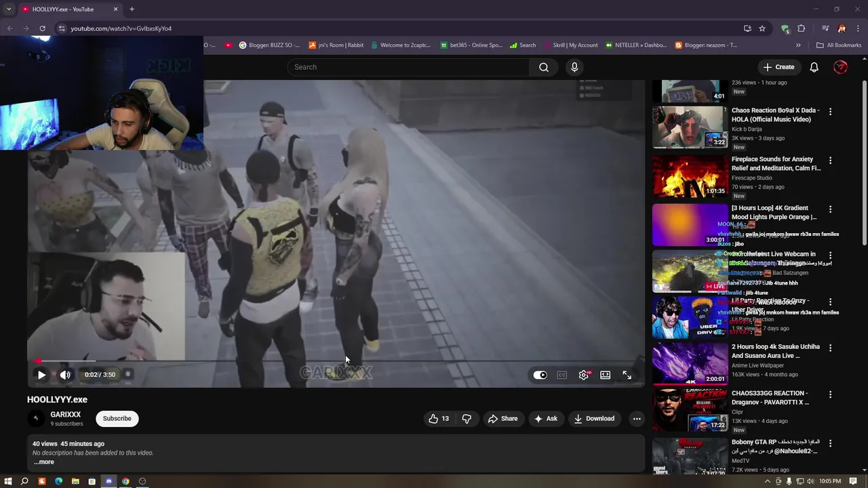Image resolution: width=868 pixels, height=488 pixels.
Task: Open the jni's Room | Rabbit bookmark
Action: [336, 45]
